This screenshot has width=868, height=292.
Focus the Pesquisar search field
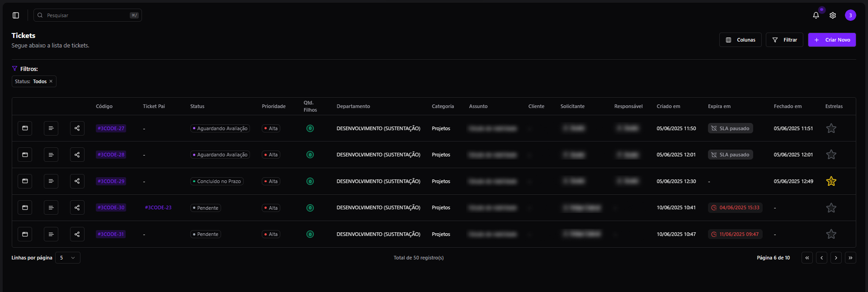click(x=88, y=15)
